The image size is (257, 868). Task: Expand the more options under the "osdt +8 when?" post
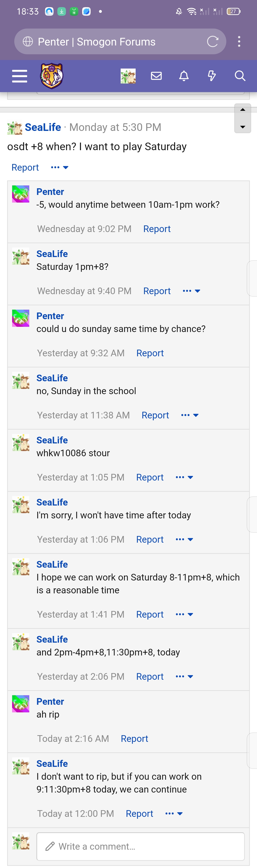coord(60,168)
